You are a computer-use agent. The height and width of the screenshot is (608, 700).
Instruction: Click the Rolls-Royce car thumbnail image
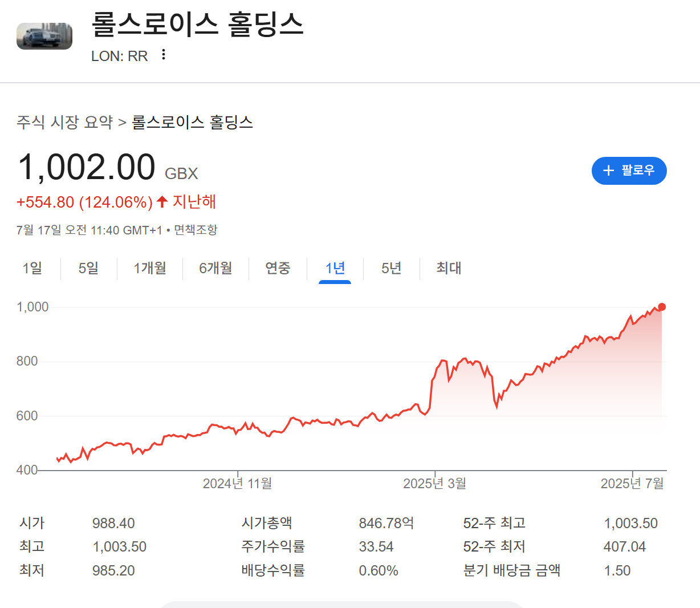coord(44,36)
